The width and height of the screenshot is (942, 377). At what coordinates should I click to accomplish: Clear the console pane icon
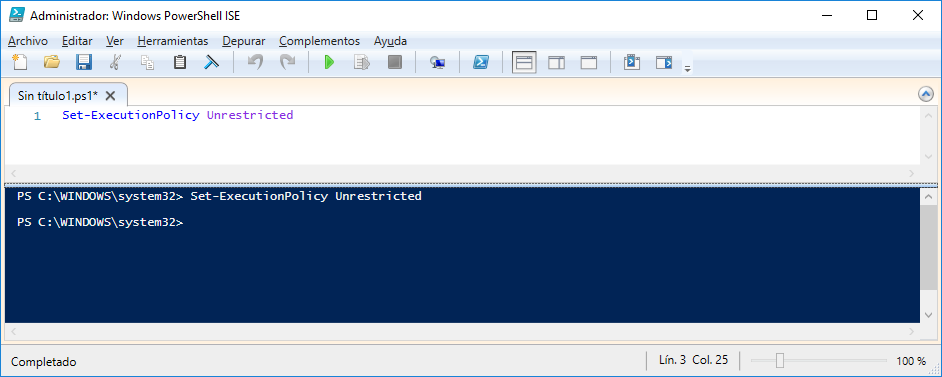[211, 62]
